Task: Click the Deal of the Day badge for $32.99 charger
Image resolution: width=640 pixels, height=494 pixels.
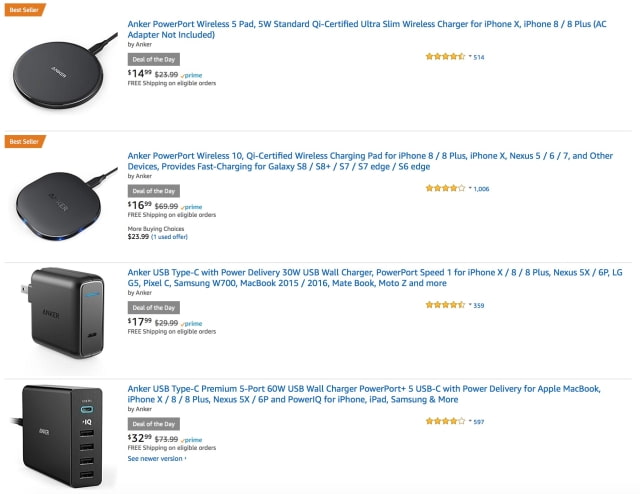Action: tap(154, 424)
